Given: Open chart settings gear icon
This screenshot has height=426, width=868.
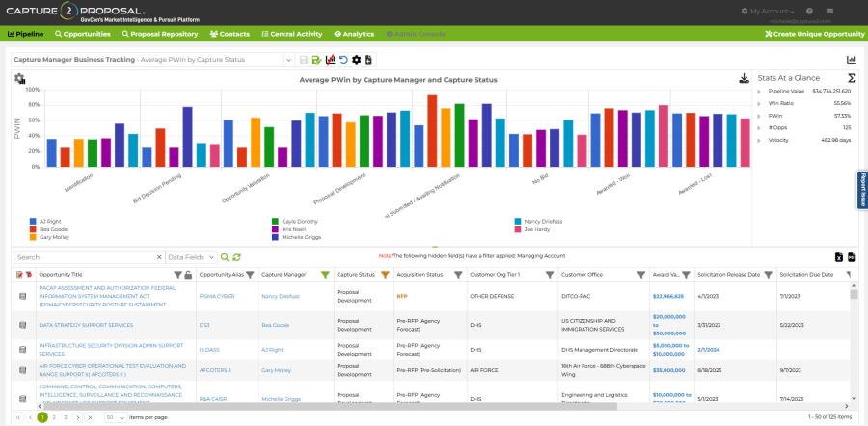Looking at the screenshot, I should [x=19, y=79].
